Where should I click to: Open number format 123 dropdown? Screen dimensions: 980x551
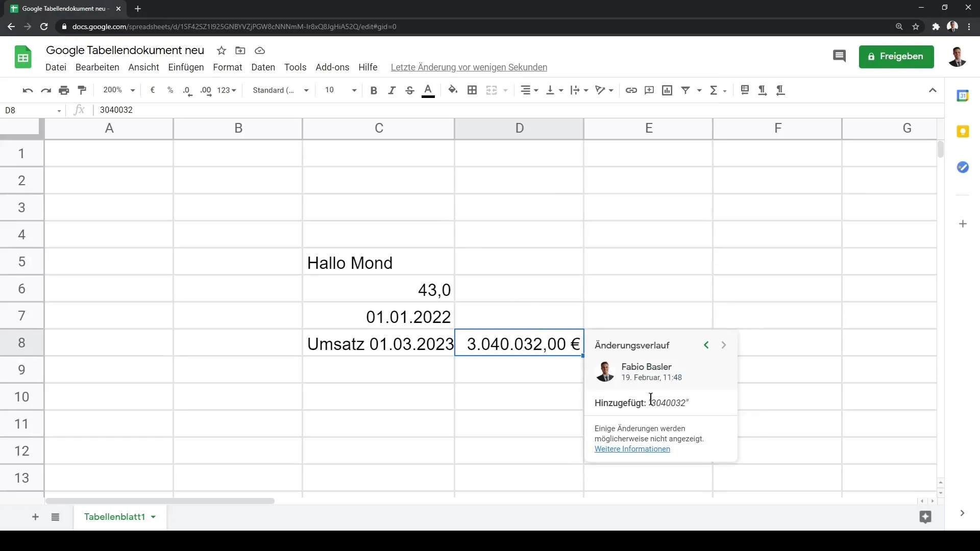pos(227,90)
